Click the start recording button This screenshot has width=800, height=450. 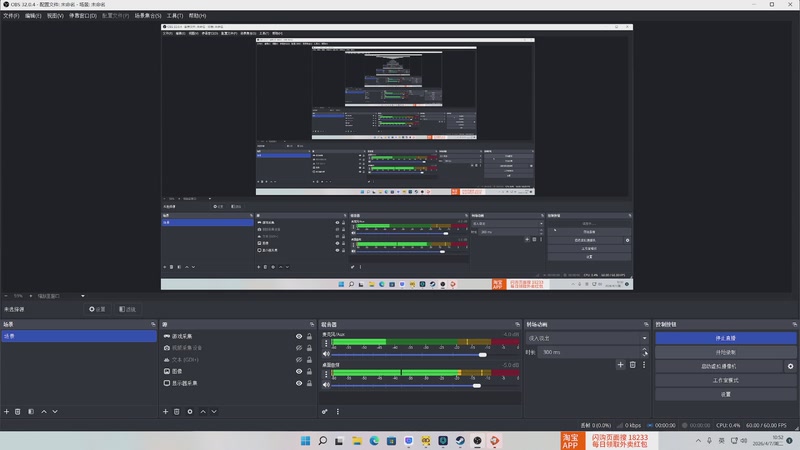726,352
